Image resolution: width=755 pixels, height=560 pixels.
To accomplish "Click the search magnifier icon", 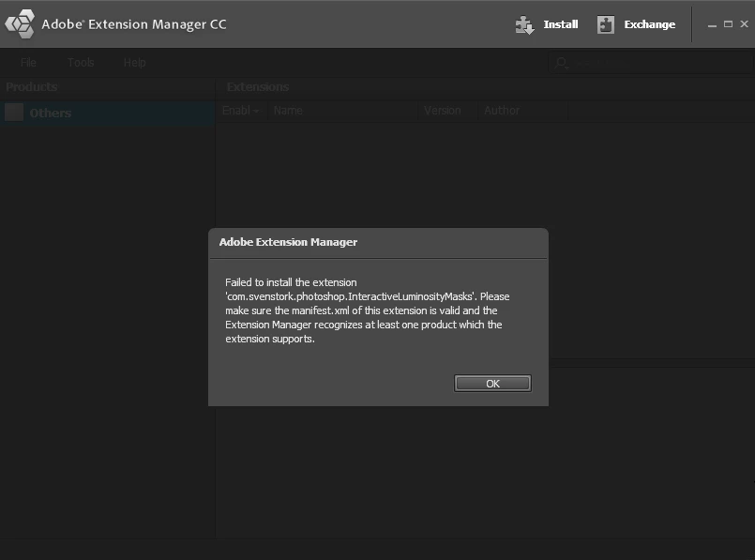I will click(561, 63).
